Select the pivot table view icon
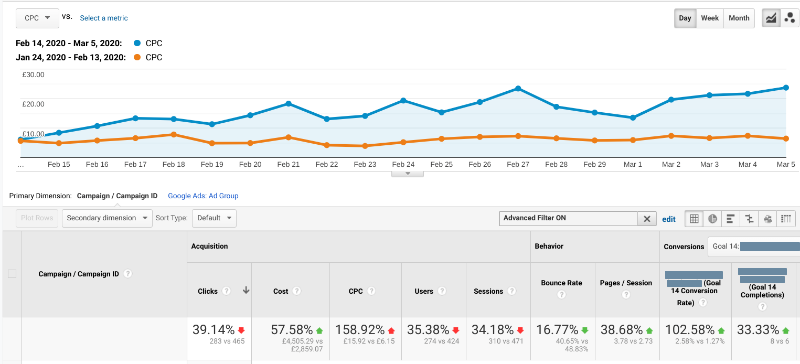The width and height of the screenshot is (800, 364). (x=786, y=219)
